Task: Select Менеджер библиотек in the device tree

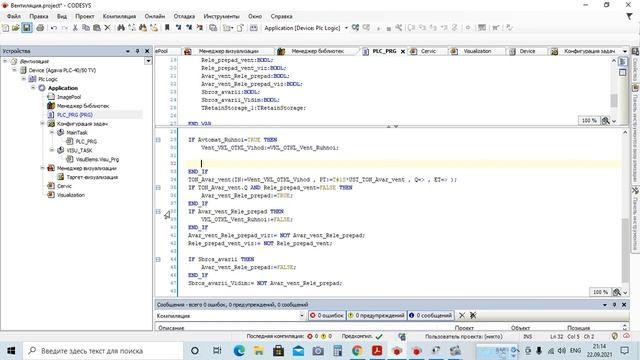Action: (83, 106)
